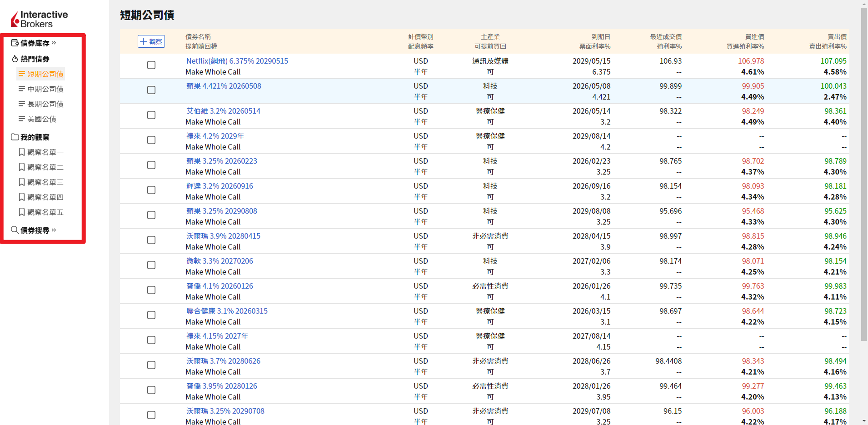Click list icon next to 長期公司債
868x425 pixels.
(22, 104)
